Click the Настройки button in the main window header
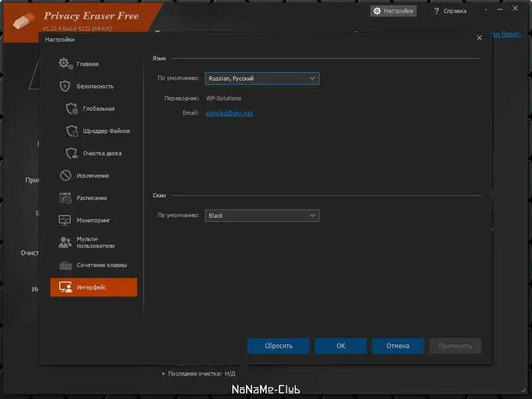Viewport: 532px width, 399px height. click(x=394, y=11)
